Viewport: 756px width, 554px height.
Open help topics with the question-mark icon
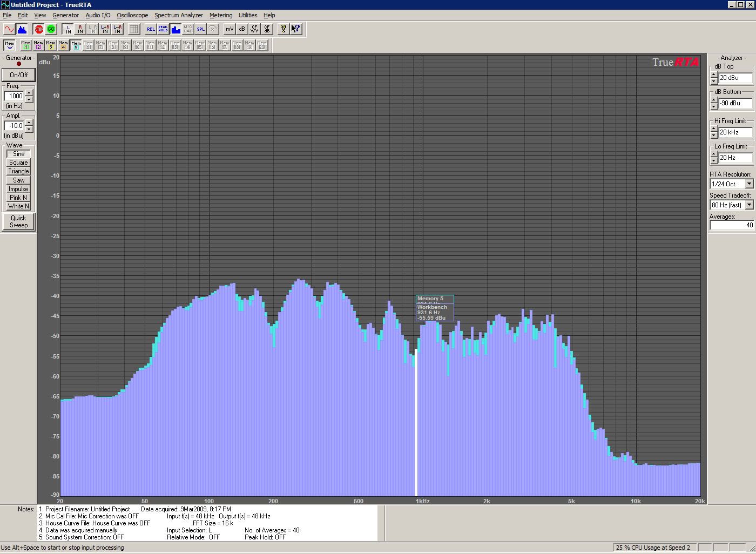click(x=283, y=29)
